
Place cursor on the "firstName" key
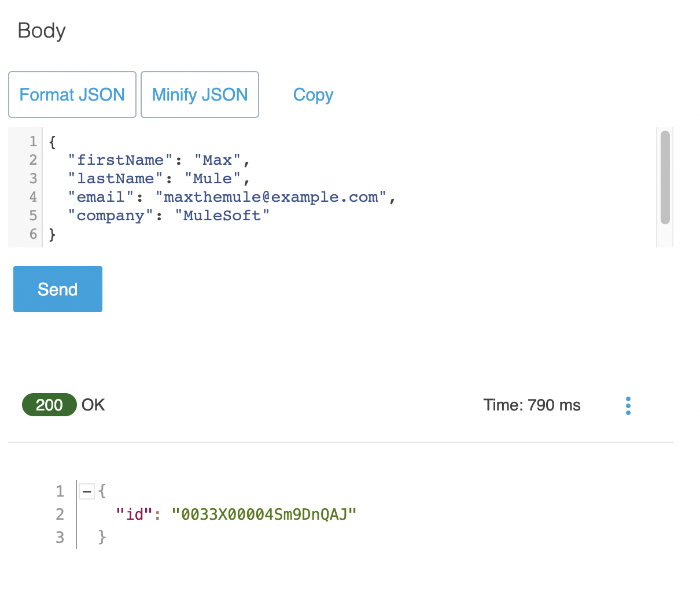tap(120, 160)
